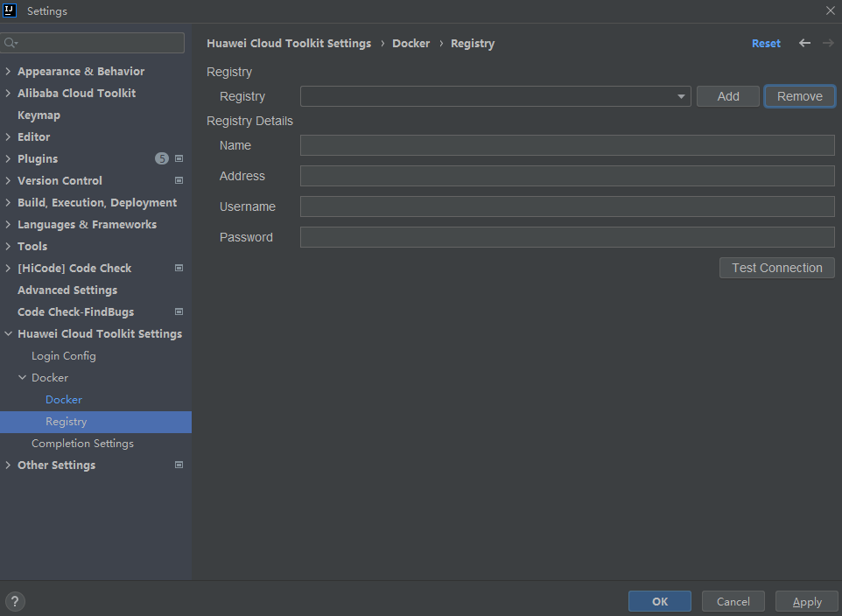
Task: Open Advanced Settings page
Action: (x=67, y=290)
